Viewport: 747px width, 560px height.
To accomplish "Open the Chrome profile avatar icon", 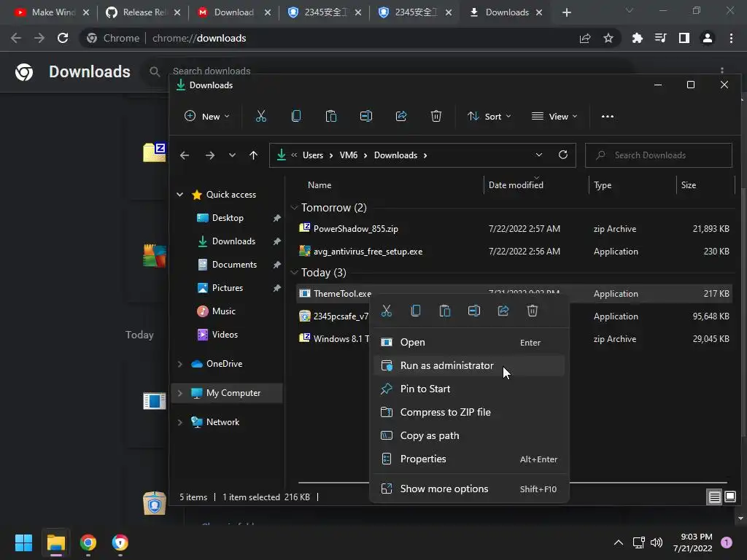I will click(708, 38).
